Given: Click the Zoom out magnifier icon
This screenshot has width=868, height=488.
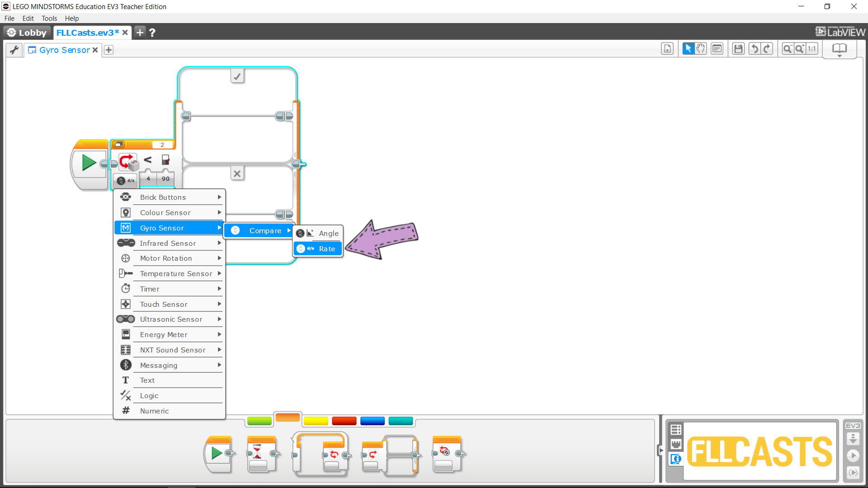Looking at the screenshot, I should 787,49.
